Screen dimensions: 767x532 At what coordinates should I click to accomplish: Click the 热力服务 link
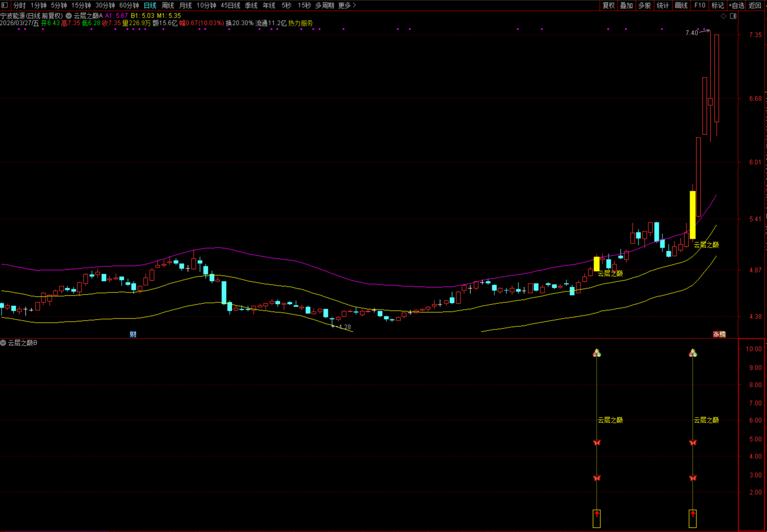coord(301,23)
